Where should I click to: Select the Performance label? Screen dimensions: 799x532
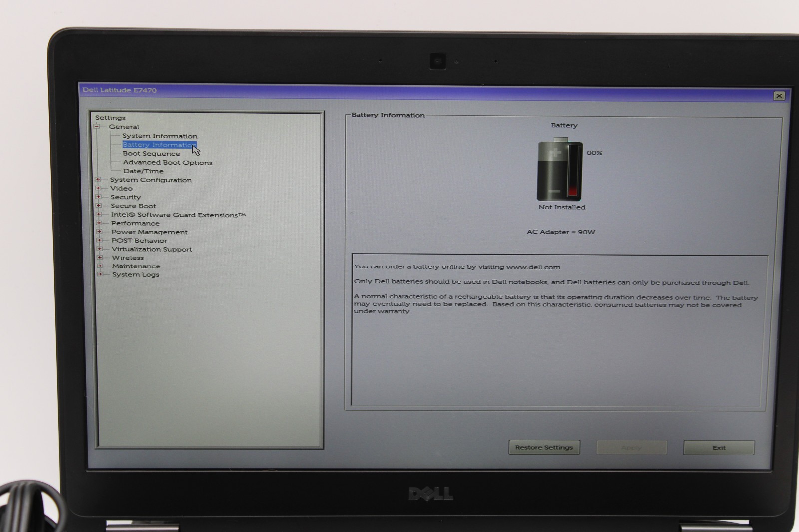point(135,223)
